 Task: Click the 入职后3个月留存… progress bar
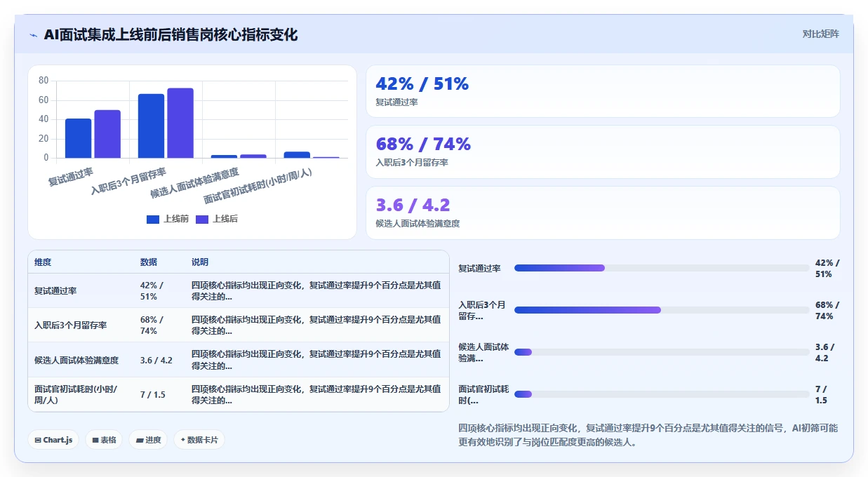click(x=662, y=310)
